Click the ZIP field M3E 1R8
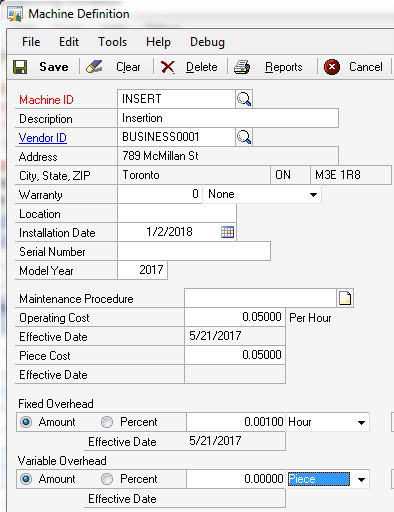The image size is (394, 512). click(x=351, y=175)
